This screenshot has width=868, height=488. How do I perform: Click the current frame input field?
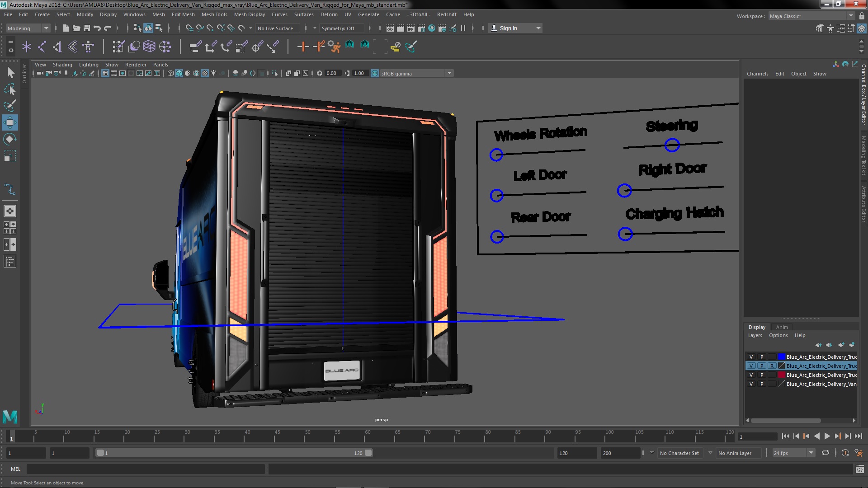point(757,436)
